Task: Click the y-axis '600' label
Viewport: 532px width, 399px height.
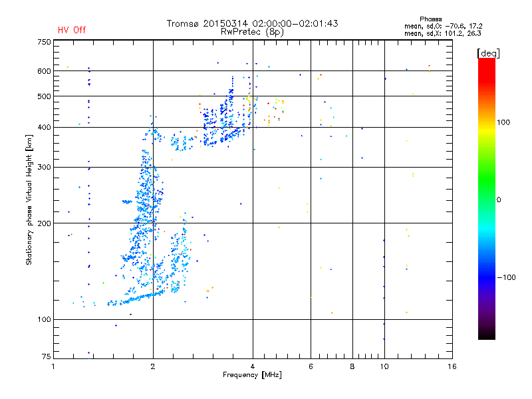Action: [x=44, y=71]
